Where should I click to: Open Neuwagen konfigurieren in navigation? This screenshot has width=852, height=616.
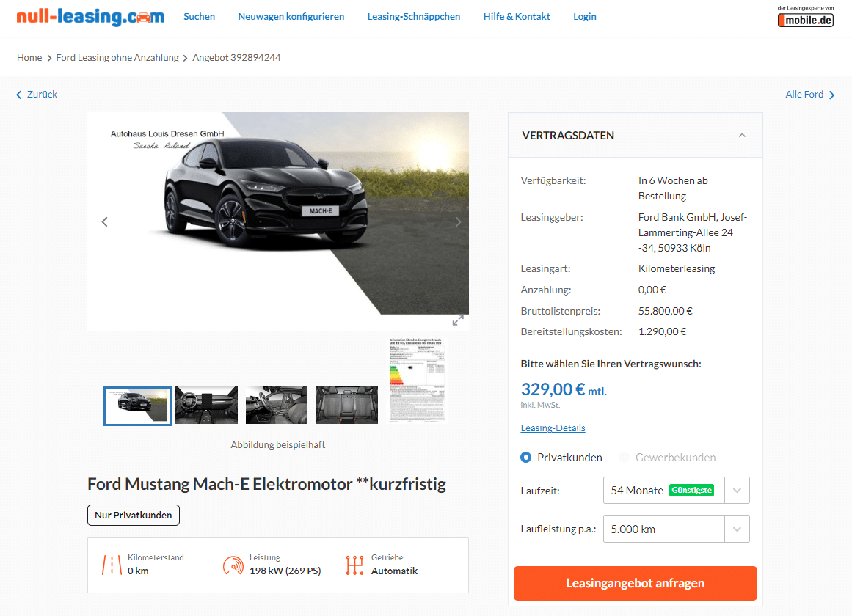[x=291, y=17]
